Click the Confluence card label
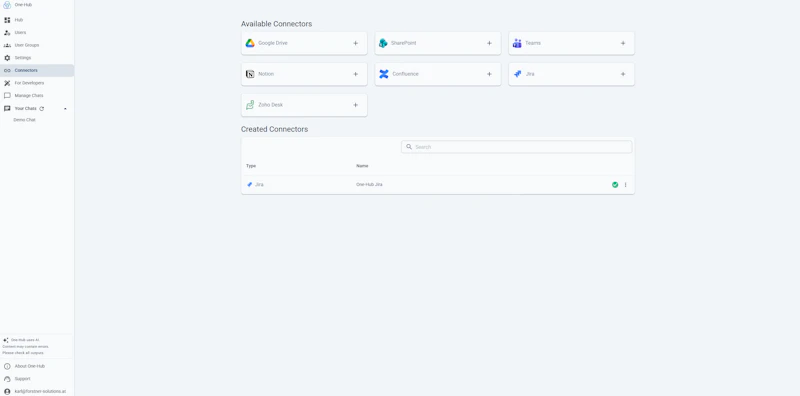This screenshot has height=396, width=800. 405,74
